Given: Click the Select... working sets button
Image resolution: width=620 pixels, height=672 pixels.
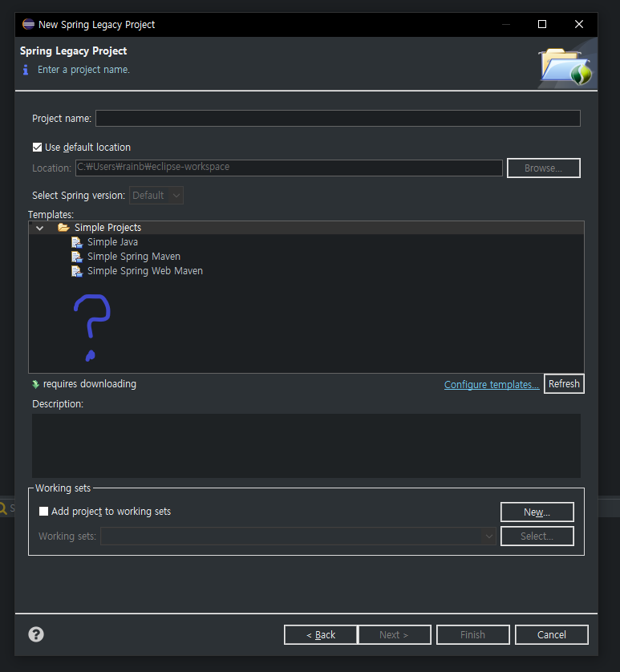Looking at the screenshot, I should (537, 536).
